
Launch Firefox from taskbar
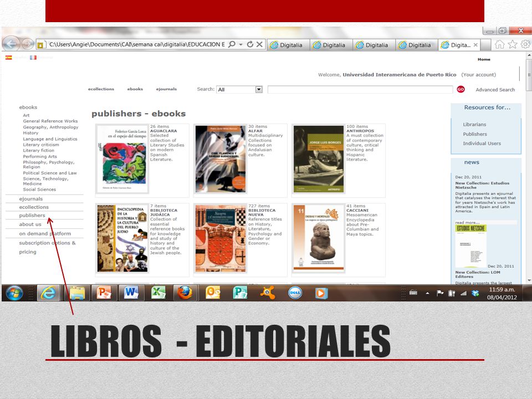point(185,293)
